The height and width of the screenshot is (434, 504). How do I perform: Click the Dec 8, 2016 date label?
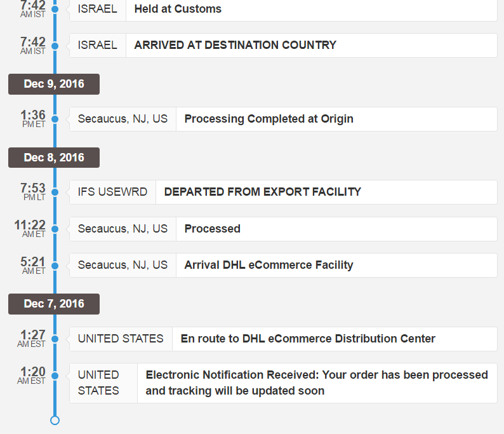pos(54,158)
